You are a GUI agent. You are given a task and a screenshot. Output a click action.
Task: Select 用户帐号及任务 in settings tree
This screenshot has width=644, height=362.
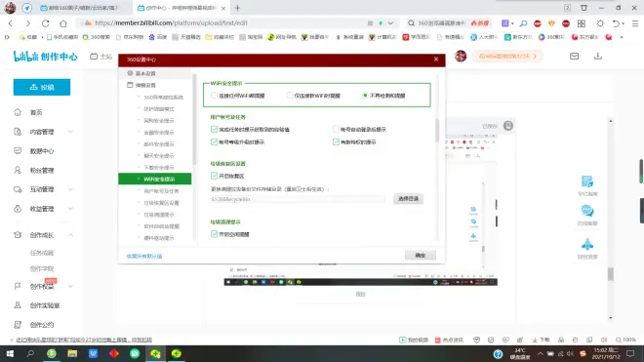(x=161, y=190)
